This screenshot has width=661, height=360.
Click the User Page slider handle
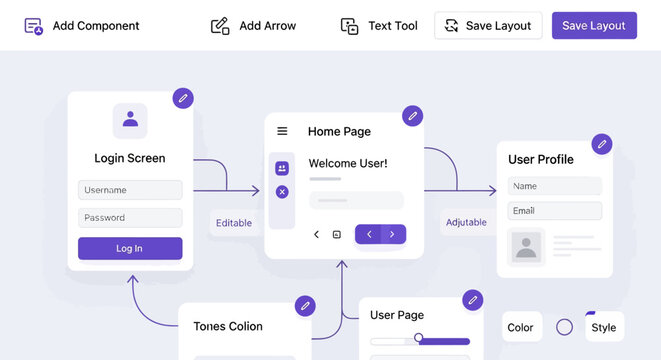pos(418,337)
